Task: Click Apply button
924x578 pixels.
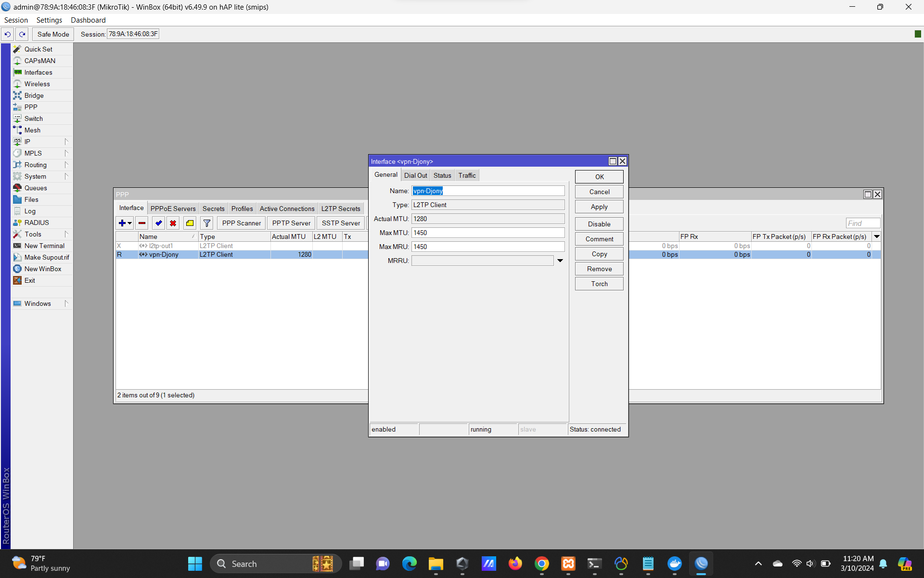Action: coord(599,207)
